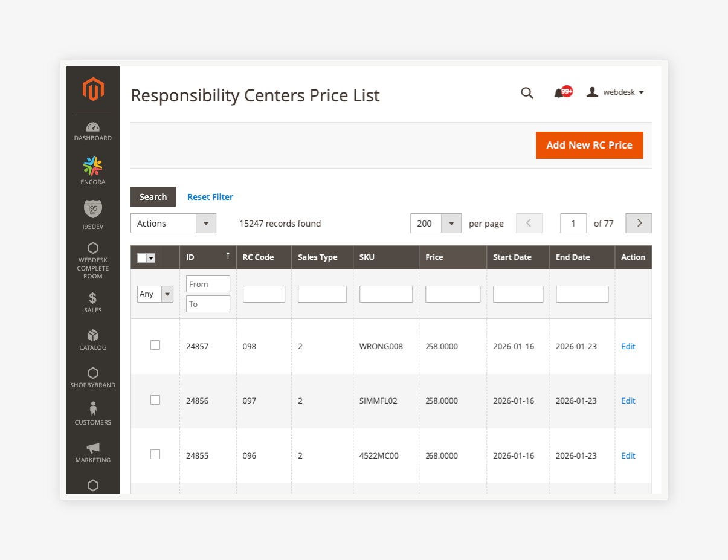728x560 pixels.
Task: Click the RC Code filter field
Action: point(263,294)
